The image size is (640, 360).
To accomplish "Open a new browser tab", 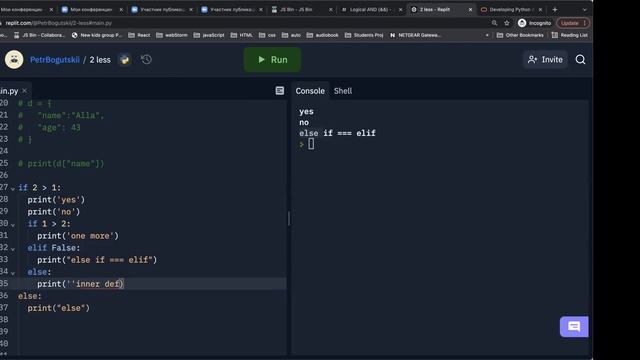I will [555, 9].
